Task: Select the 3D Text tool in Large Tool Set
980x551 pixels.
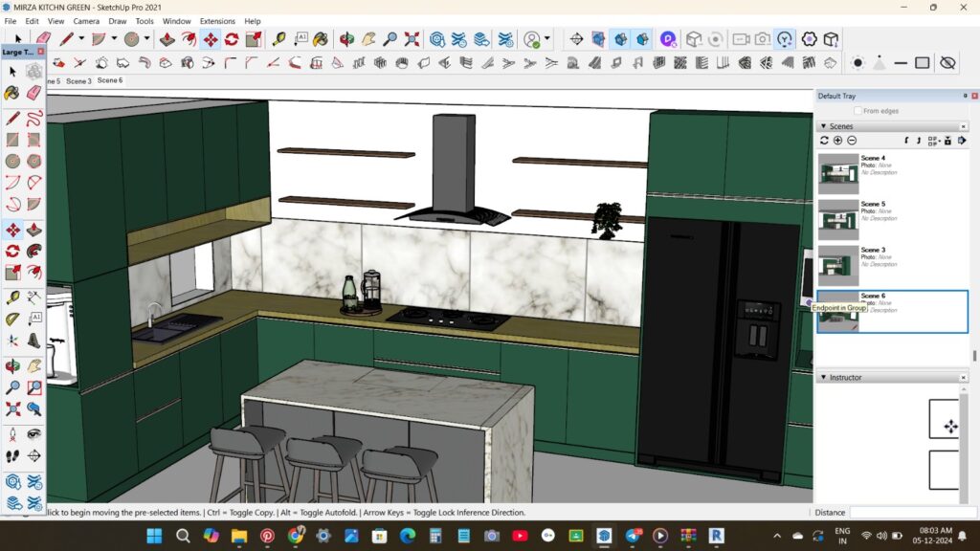Action: (x=34, y=342)
